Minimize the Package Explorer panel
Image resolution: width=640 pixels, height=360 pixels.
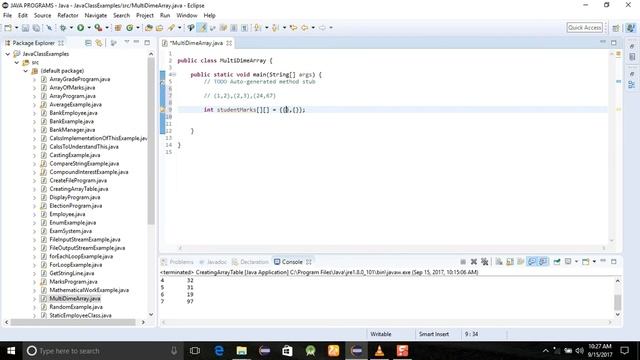click(136, 42)
